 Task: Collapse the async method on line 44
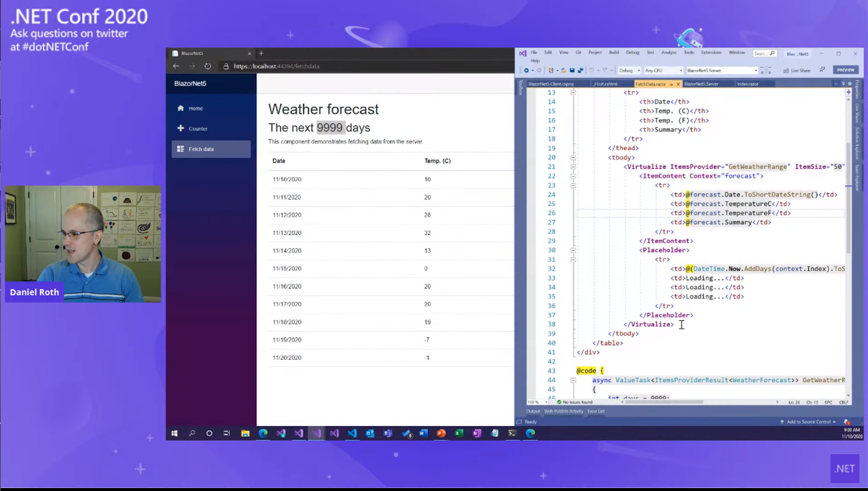573,380
